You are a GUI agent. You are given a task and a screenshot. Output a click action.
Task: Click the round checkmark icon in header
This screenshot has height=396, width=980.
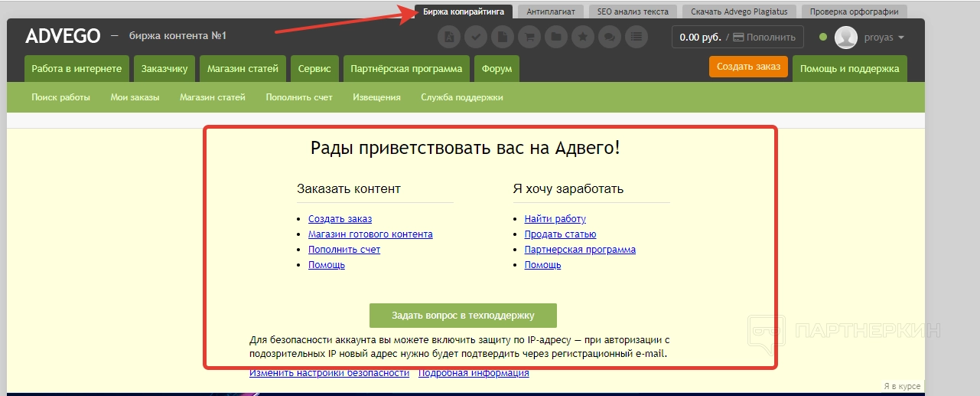476,36
